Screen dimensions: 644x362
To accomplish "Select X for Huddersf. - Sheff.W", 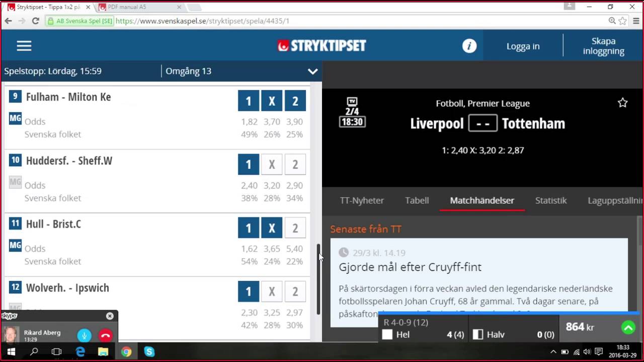I will tap(272, 164).
